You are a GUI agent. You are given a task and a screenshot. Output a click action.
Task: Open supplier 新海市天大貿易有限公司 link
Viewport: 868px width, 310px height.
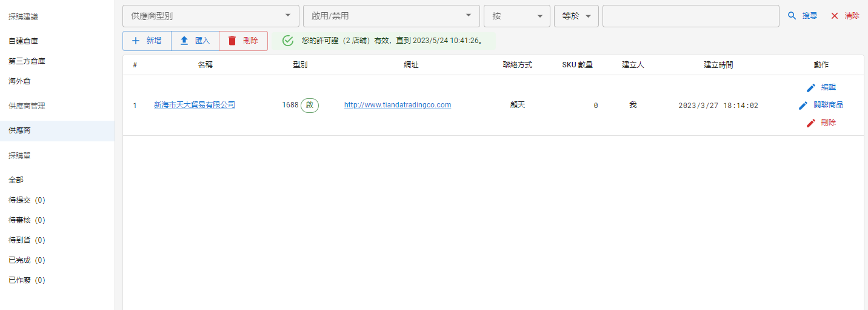[x=195, y=105]
